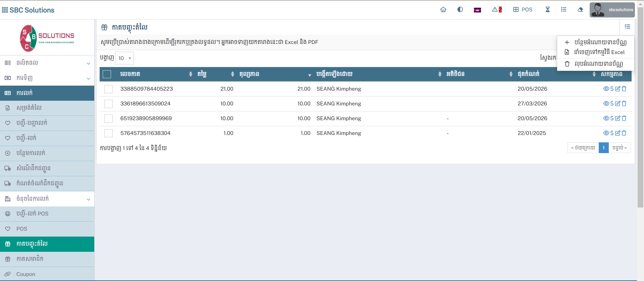The height and width of the screenshot is (281, 644).
Task: Click the Cambodian flag language icon
Action: [477, 10]
